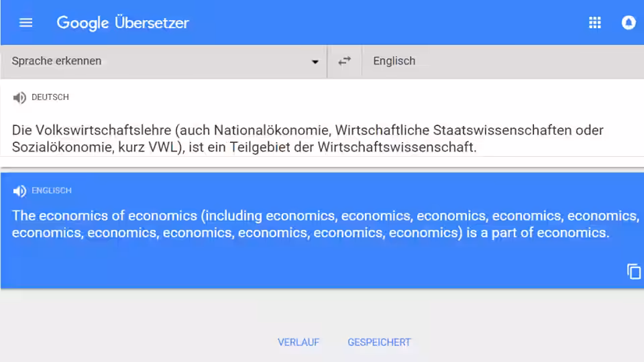Click the Übersetzer title in the header
The width and height of the screenshot is (644, 362).
click(152, 23)
